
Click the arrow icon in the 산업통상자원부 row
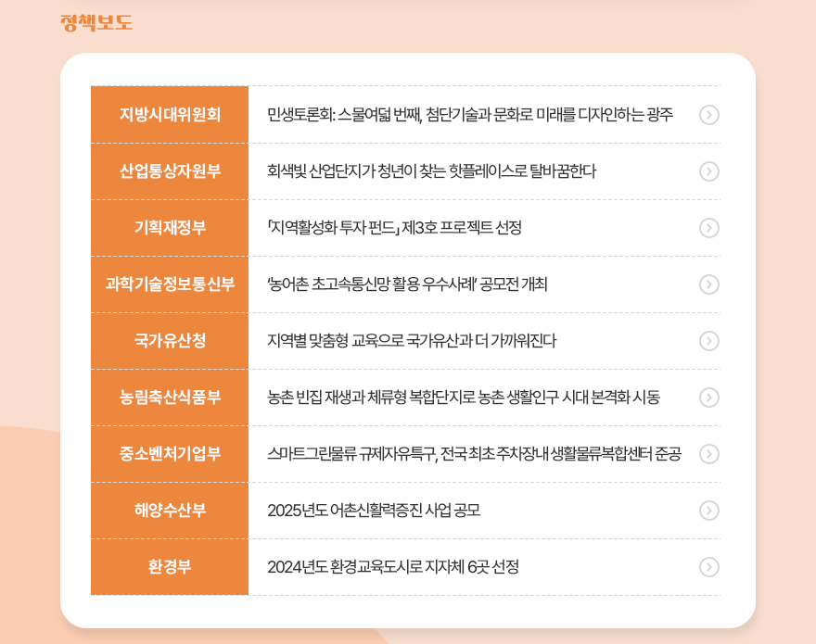pos(709,171)
